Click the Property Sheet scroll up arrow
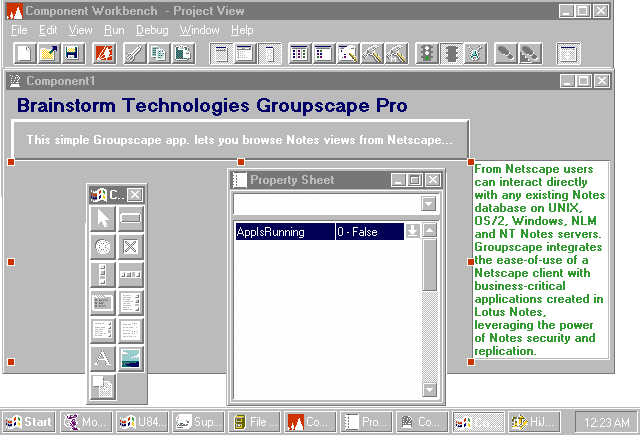Image resolution: width=640 pixels, height=435 pixels. pos(429,231)
